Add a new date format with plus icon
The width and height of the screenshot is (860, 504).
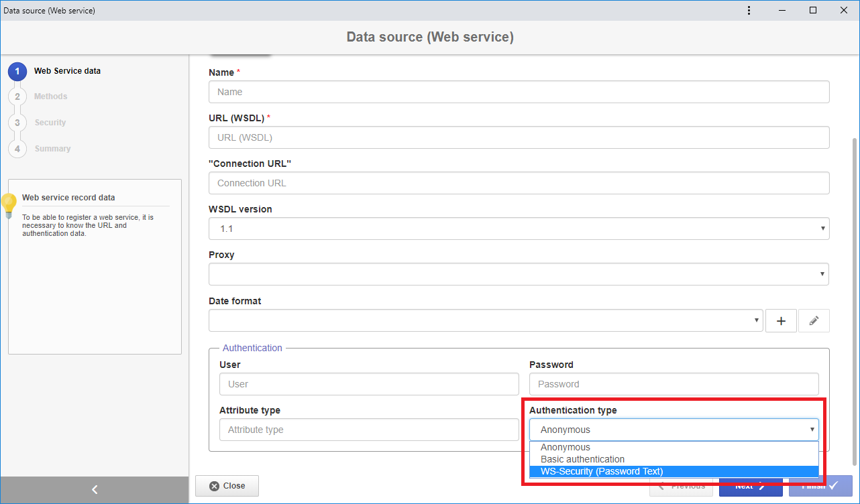(781, 321)
